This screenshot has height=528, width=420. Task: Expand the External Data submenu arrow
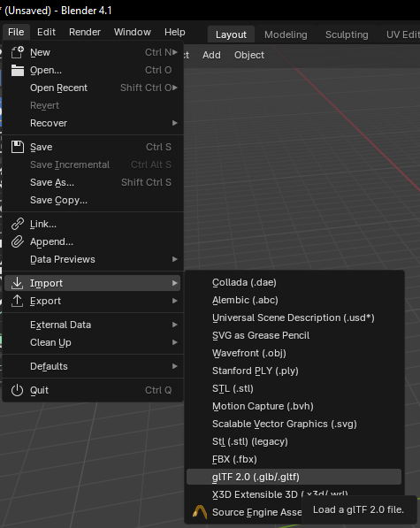[x=175, y=325]
